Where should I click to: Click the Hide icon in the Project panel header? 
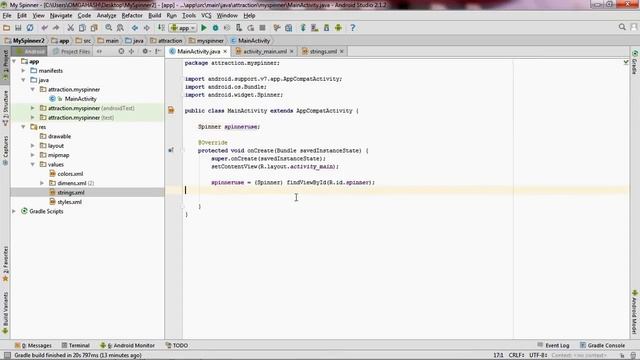pyautogui.click(x=158, y=51)
